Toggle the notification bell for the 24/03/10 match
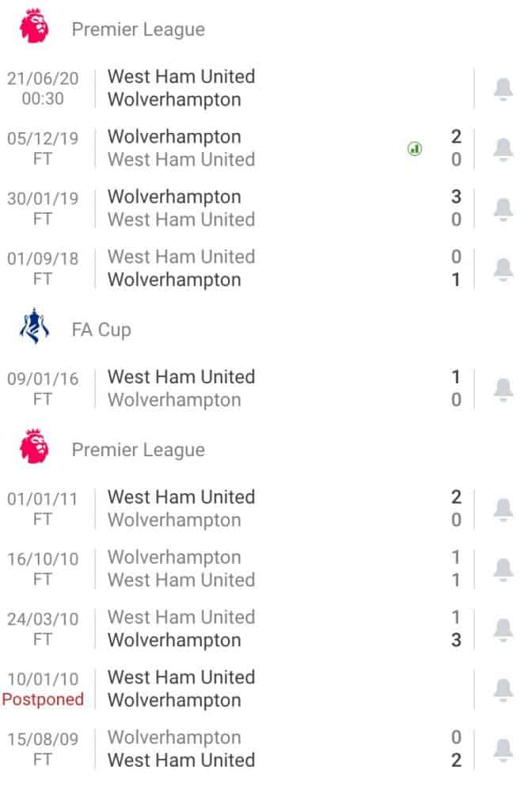 502,628
